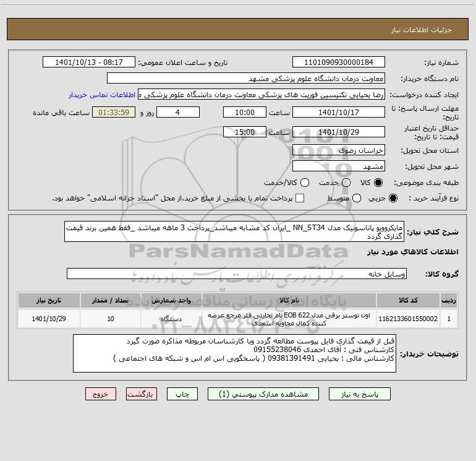Click the خروج exit button
The width and height of the screenshot is (476, 461).
(101, 394)
